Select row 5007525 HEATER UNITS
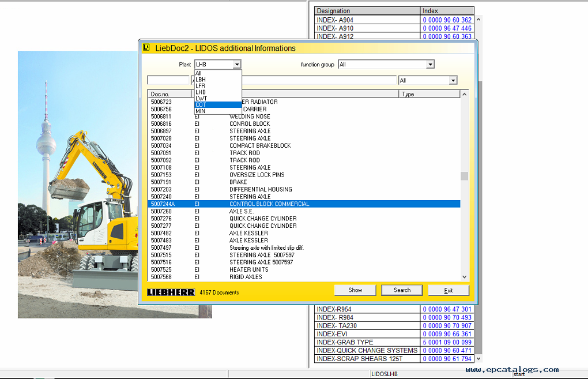The image size is (588, 379). [304, 270]
